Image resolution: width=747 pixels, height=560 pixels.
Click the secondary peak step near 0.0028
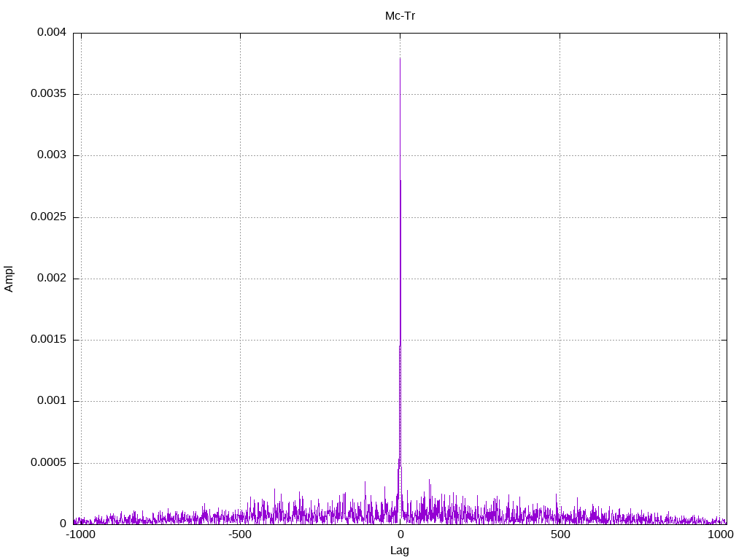(400, 181)
